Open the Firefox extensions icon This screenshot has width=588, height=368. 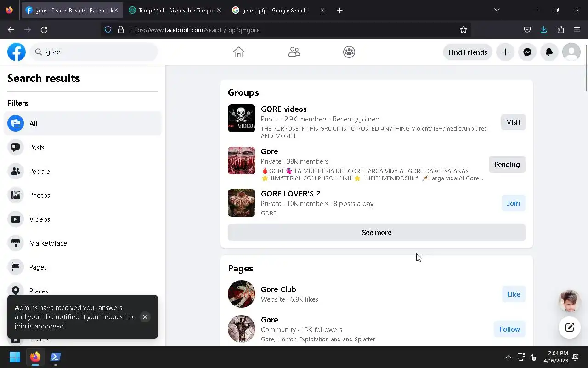tap(560, 30)
